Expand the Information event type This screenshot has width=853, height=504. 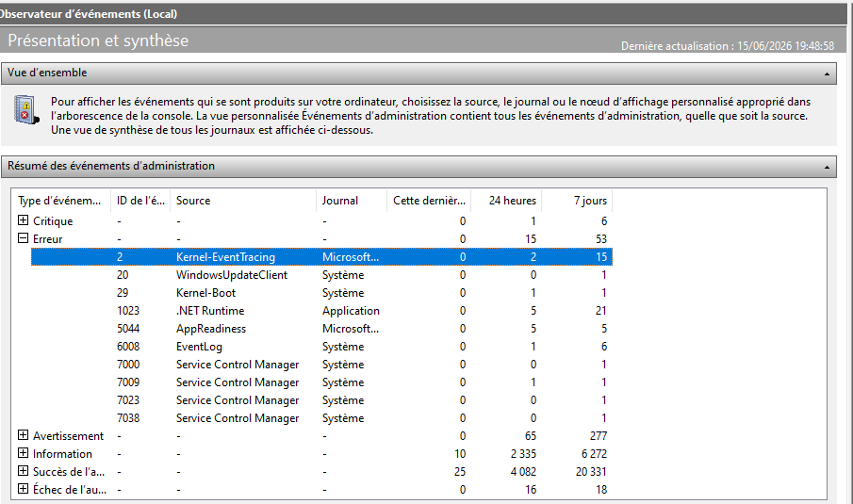23,453
